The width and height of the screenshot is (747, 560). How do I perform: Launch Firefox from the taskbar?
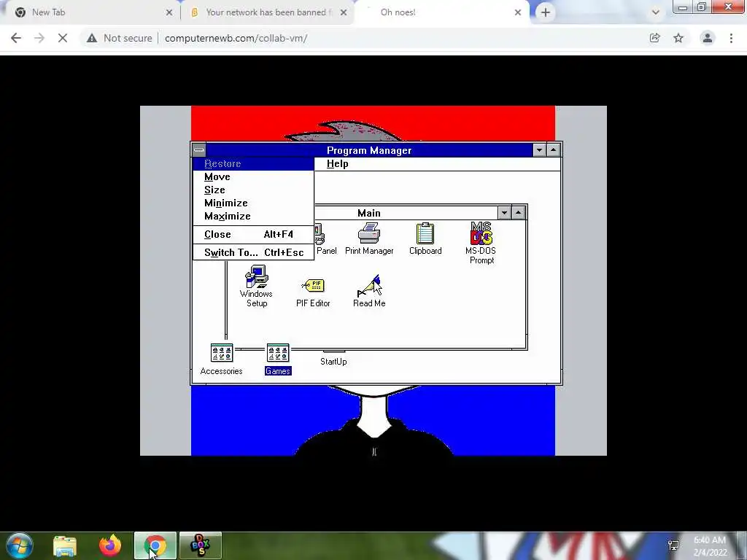point(110,545)
